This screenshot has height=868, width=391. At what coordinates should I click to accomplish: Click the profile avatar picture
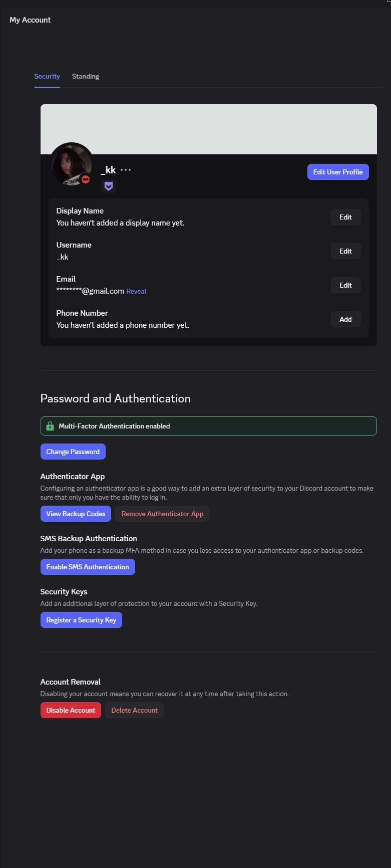[x=71, y=164]
